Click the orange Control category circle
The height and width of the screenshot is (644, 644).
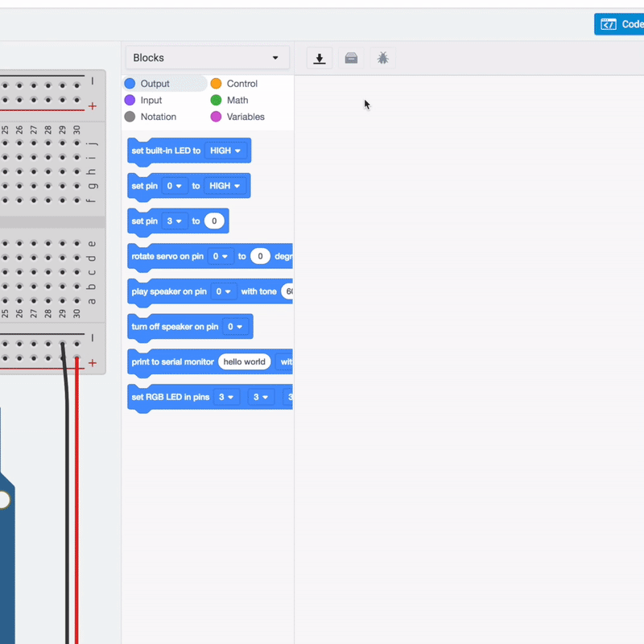click(216, 84)
